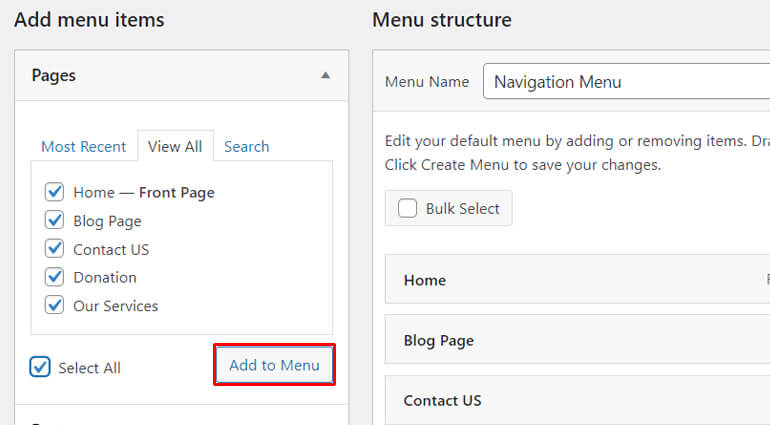Click the Our Services page label text
This screenshot has width=770, height=425.
pos(115,306)
